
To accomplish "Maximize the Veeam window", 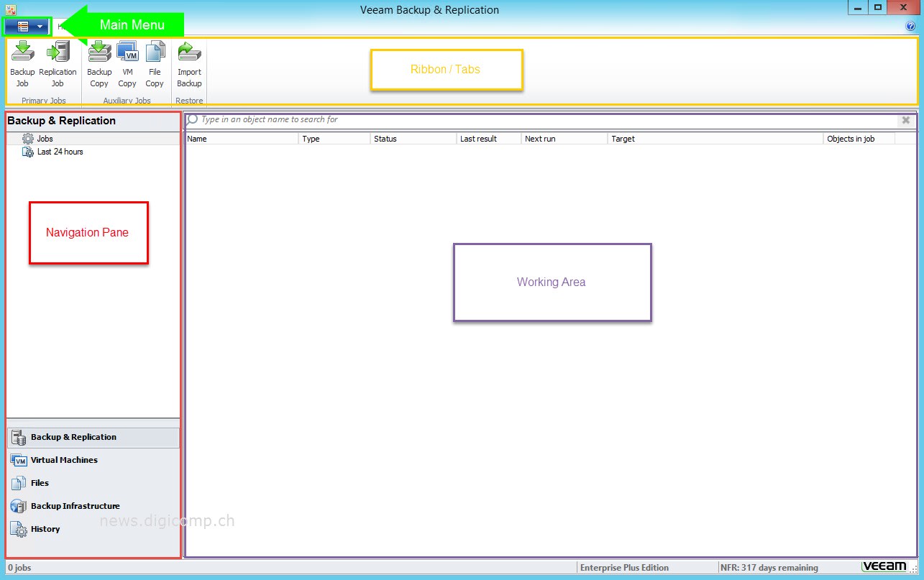I will (x=878, y=7).
